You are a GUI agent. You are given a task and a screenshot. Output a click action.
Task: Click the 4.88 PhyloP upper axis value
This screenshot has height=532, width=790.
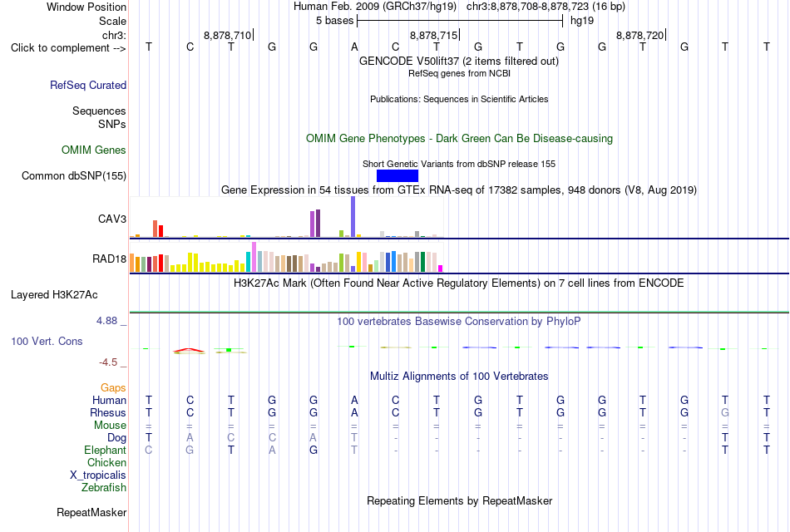106,321
